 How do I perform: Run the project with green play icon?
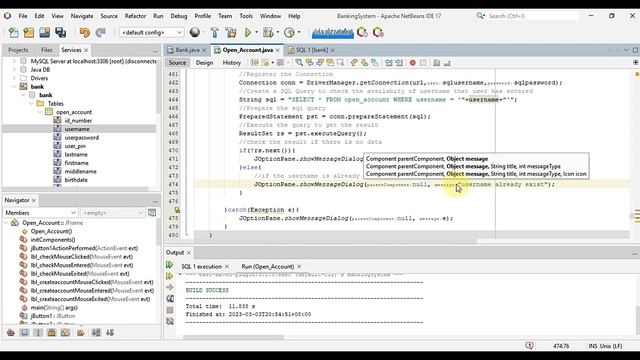click(248, 32)
